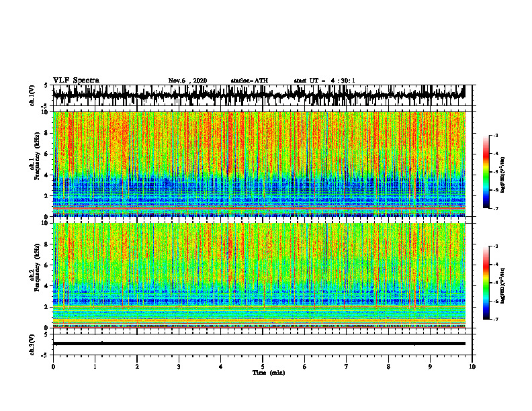The image size is (532, 411).
Task: Click the '-7' label on ch.1 color scale
Action: [x=496, y=208]
